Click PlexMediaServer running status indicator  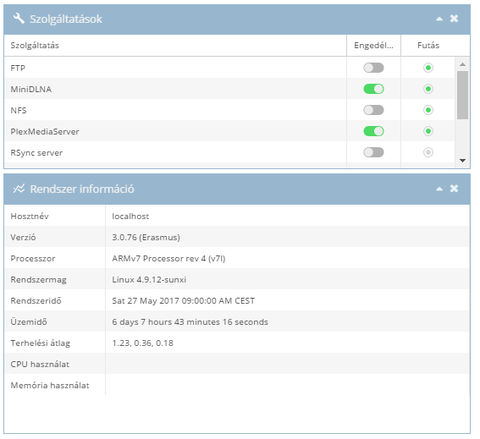(x=428, y=131)
